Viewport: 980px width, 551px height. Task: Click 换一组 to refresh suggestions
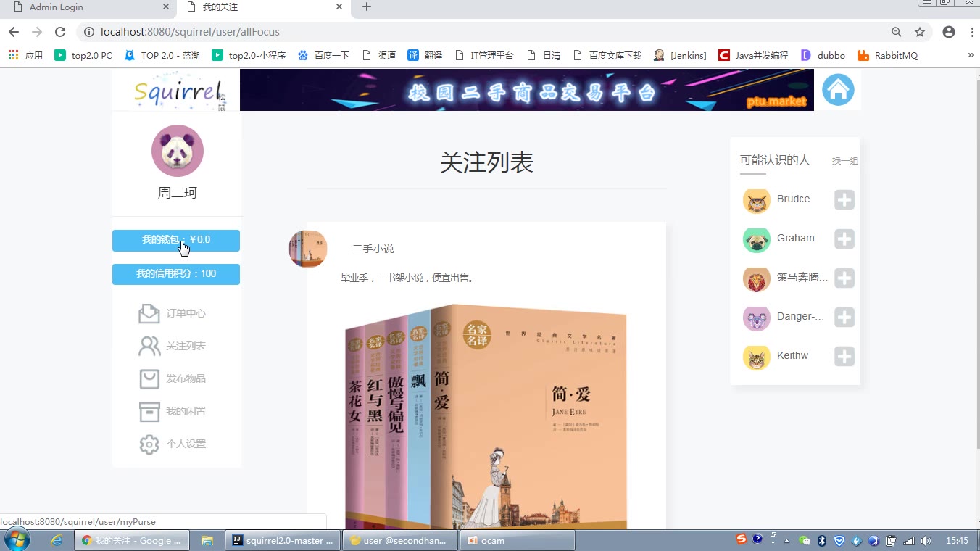click(845, 161)
